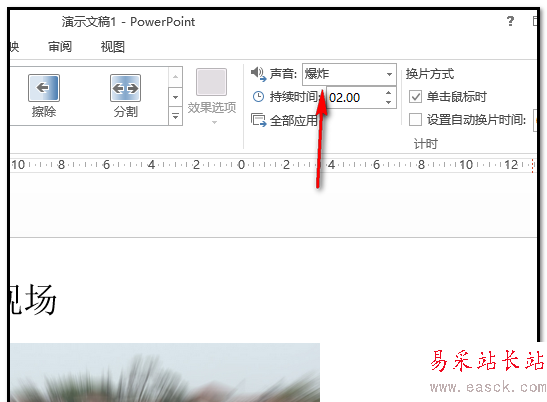The width and height of the screenshot is (547, 402).
Task: Decrease duration with the down spinner arrow
Action: [x=389, y=103]
